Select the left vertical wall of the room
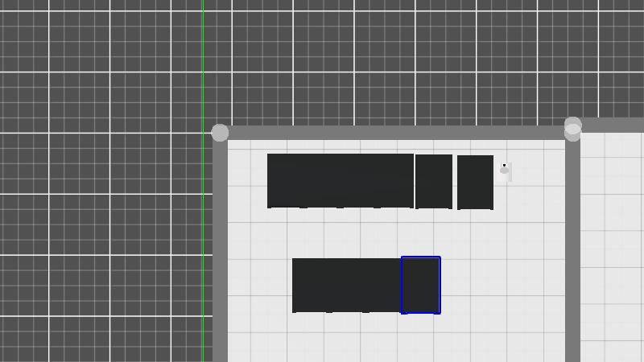Viewport: 644px width, 362px height. pos(220,257)
